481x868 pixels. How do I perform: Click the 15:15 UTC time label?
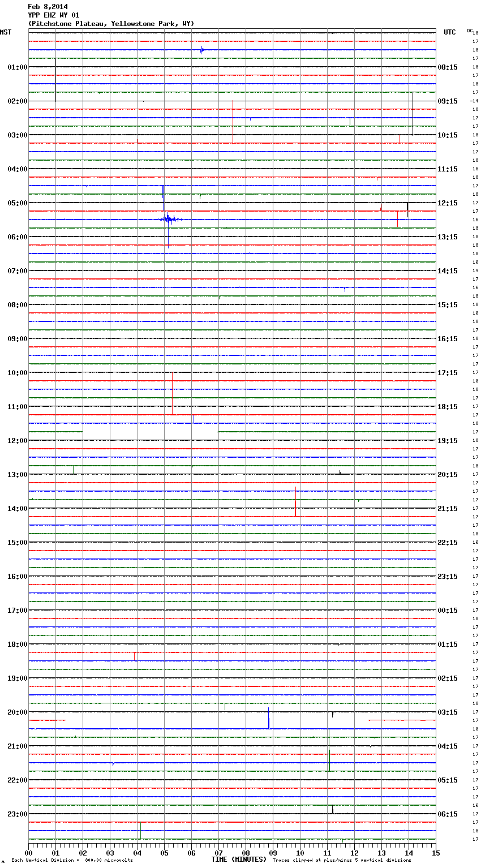point(448,305)
